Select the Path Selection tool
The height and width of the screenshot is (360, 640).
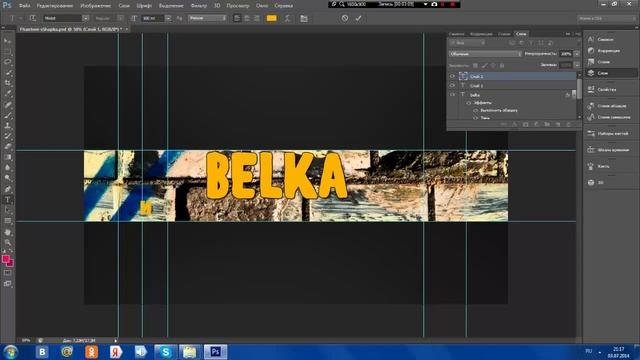click(x=7, y=210)
